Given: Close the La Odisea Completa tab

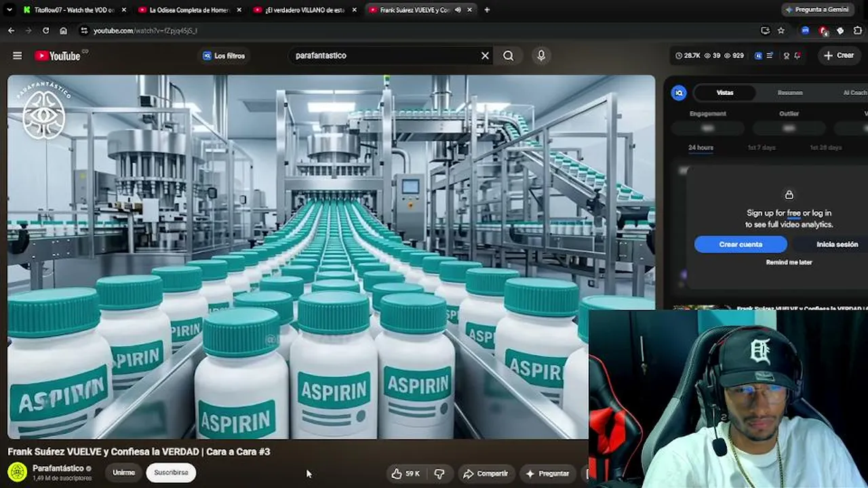Looking at the screenshot, I should (239, 10).
